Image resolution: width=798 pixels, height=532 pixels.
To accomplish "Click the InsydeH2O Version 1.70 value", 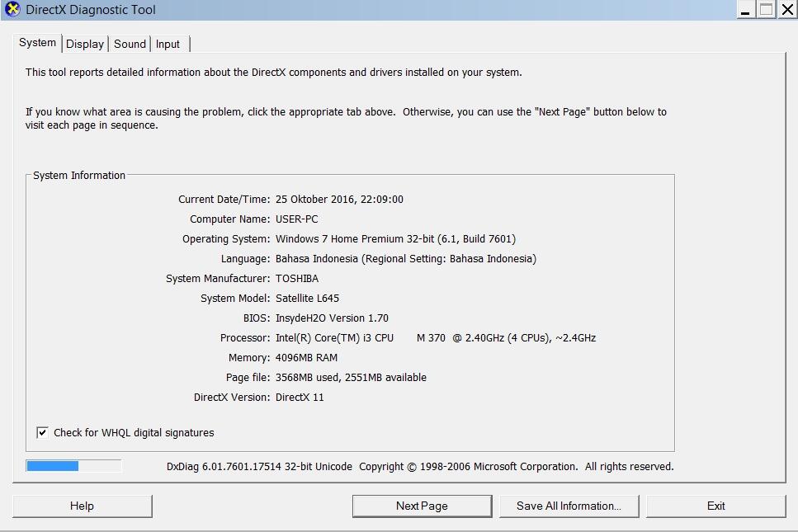I will 332,318.
